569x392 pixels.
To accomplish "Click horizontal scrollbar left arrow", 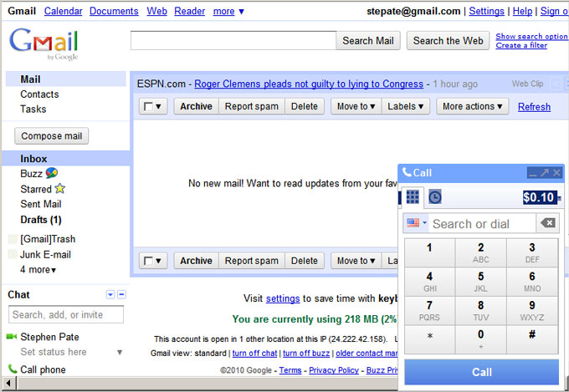I will click(x=8, y=383).
